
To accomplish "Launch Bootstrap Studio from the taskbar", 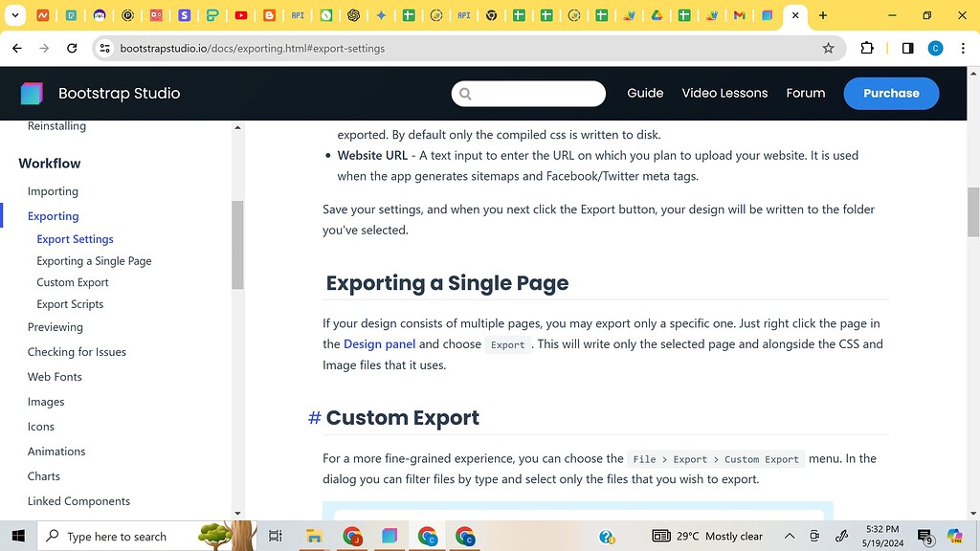I will [390, 536].
